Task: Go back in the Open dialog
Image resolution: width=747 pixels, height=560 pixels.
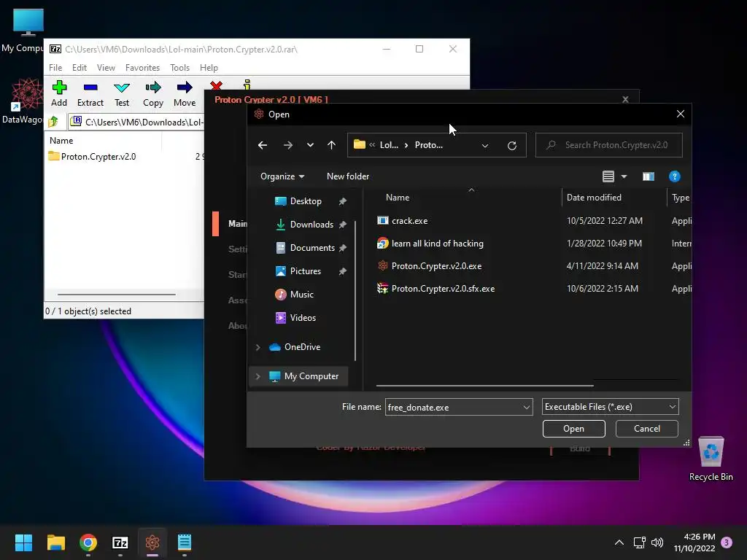Action: point(263,145)
